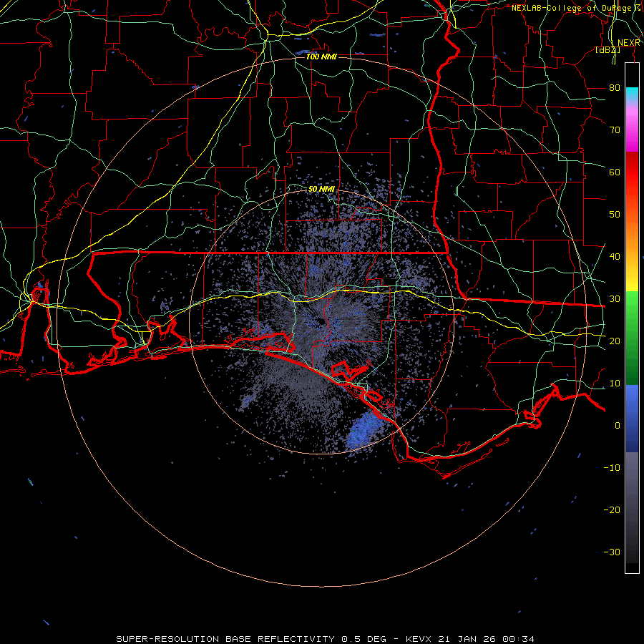The height and width of the screenshot is (644, 644).
Task: Click the 80 value on dBZ scale
Action: (615, 87)
